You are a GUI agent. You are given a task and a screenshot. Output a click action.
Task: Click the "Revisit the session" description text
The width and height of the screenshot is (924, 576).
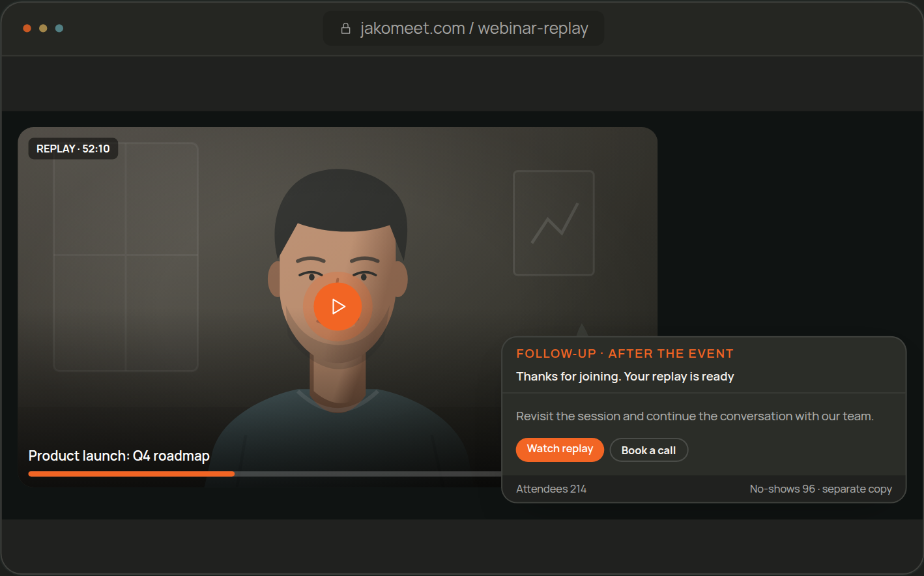[695, 416]
